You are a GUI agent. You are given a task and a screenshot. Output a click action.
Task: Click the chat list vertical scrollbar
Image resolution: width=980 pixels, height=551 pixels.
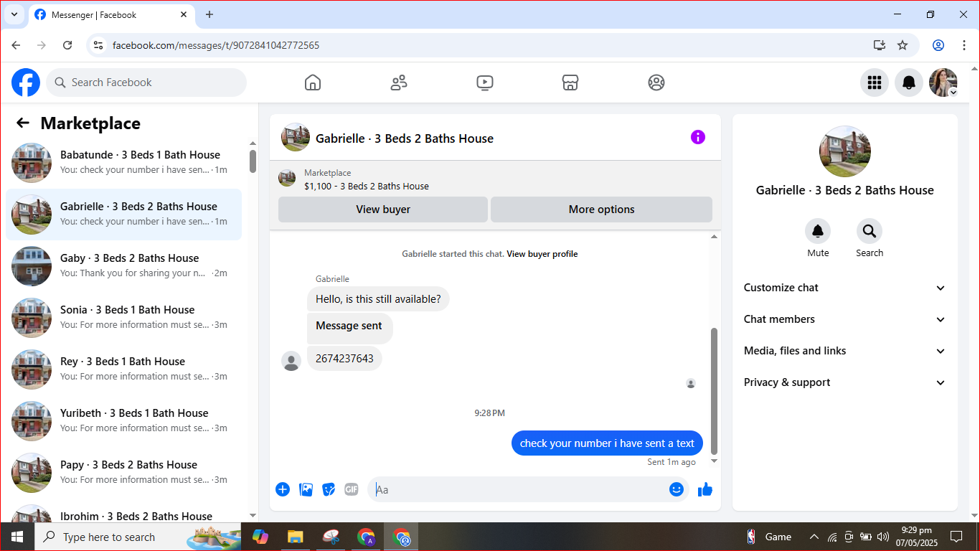coord(253,161)
